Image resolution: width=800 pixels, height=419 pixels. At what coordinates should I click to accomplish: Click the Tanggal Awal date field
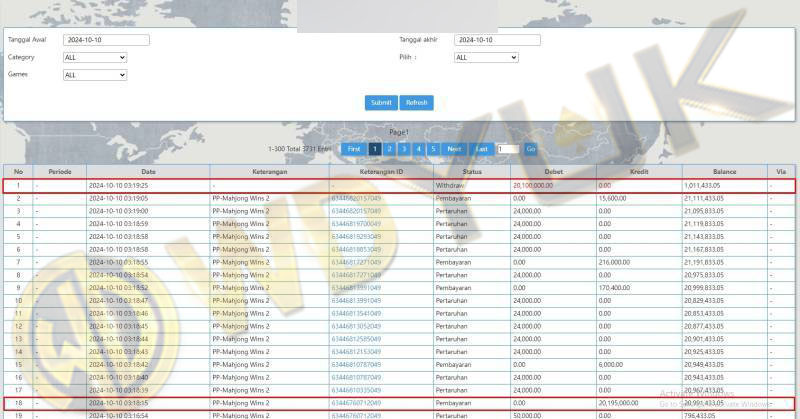[x=105, y=40]
